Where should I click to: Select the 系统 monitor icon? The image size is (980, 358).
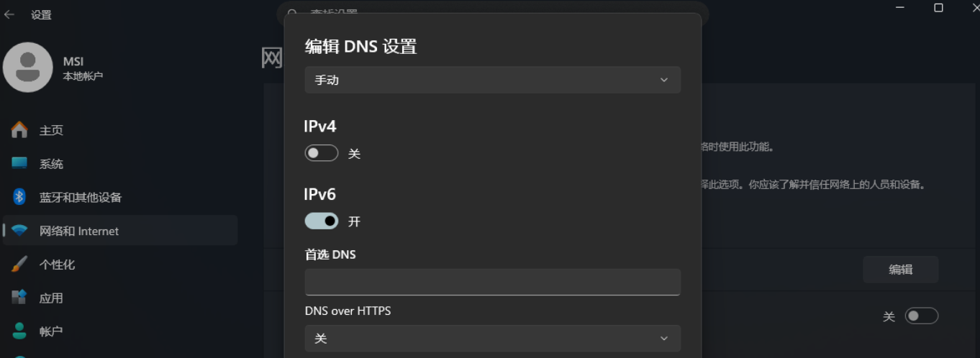[x=19, y=163]
